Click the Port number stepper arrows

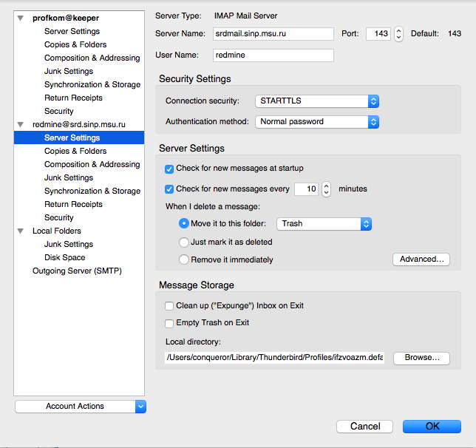(x=398, y=34)
